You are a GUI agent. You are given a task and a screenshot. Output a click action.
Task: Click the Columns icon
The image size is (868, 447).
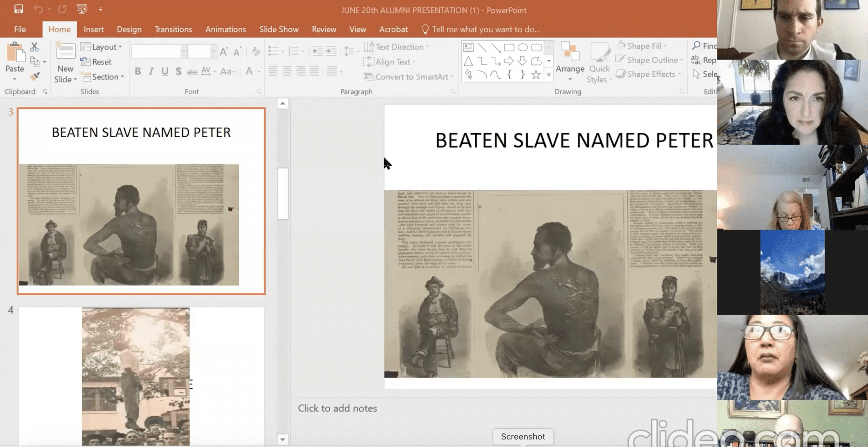click(x=332, y=71)
